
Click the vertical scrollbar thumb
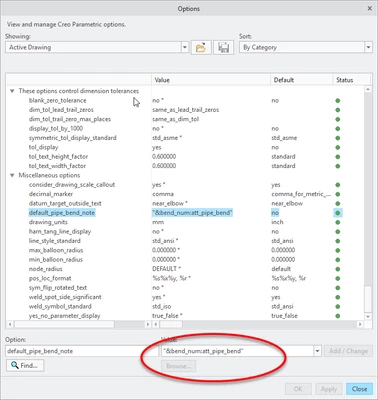point(368,299)
